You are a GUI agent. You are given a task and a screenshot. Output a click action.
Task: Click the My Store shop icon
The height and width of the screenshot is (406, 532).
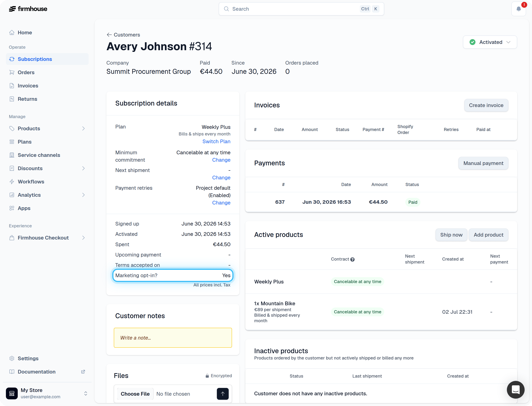(x=12, y=393)
